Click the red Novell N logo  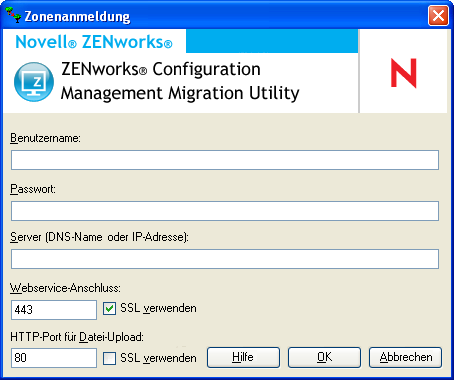[x=404, y=73]
